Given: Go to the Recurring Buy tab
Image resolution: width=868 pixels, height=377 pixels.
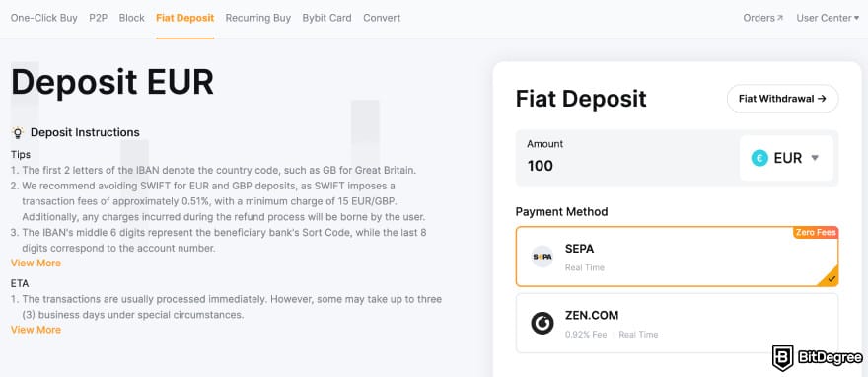Looking at the screenshot, I should coord(258,18).
